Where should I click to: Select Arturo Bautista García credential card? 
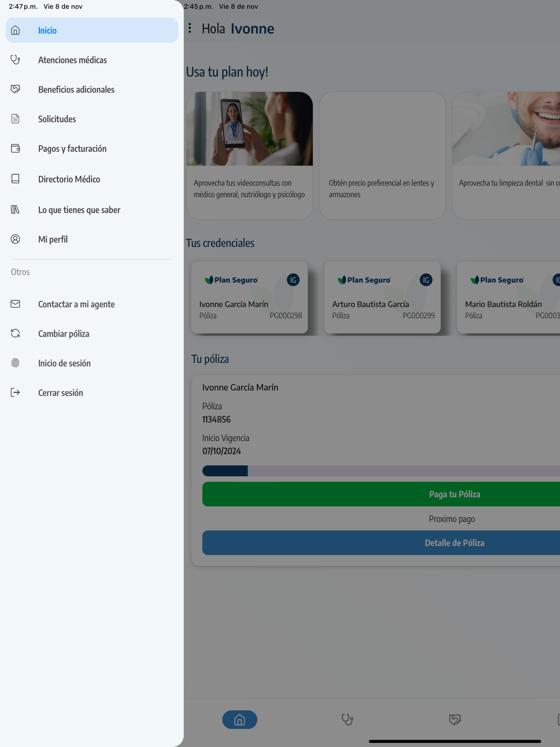382,297
